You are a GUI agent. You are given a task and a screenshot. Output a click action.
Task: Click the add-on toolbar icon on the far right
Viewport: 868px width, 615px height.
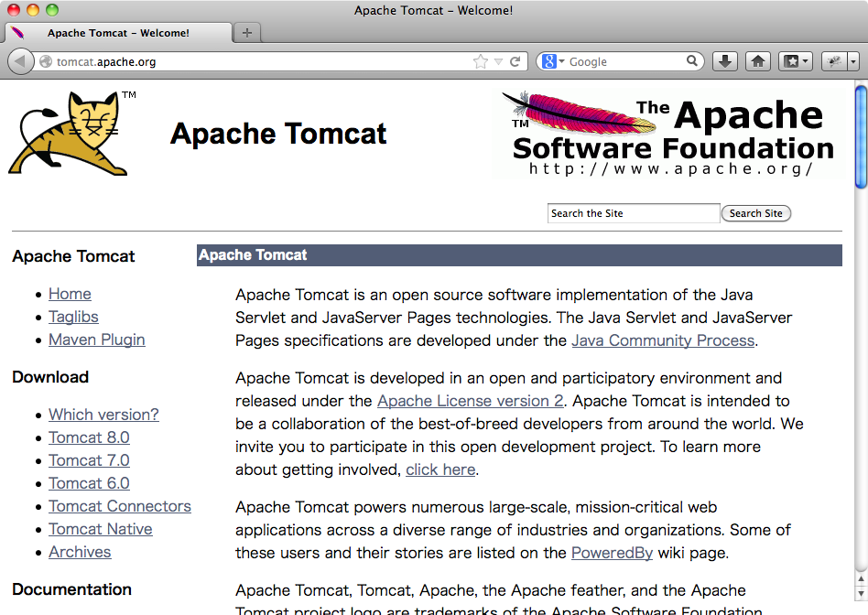click(x=834, y=61)
